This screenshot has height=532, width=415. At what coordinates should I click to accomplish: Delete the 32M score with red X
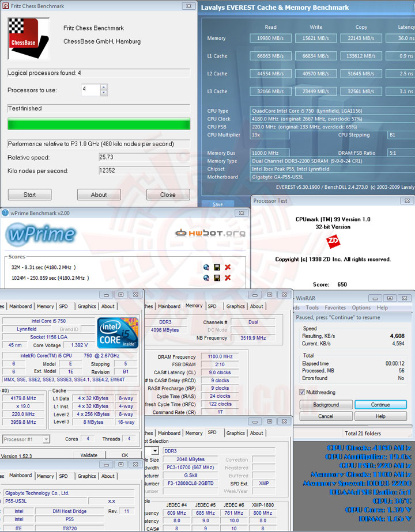coord(228,267)
